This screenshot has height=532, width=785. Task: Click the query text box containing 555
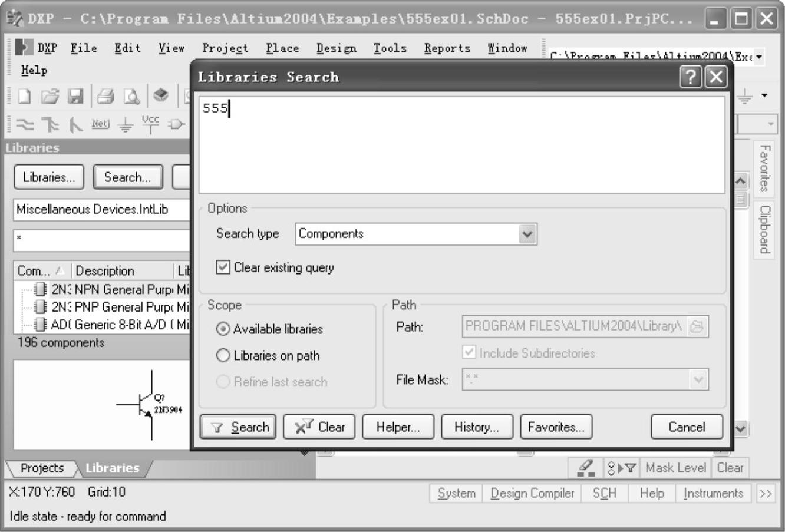(x=462, y=145)
